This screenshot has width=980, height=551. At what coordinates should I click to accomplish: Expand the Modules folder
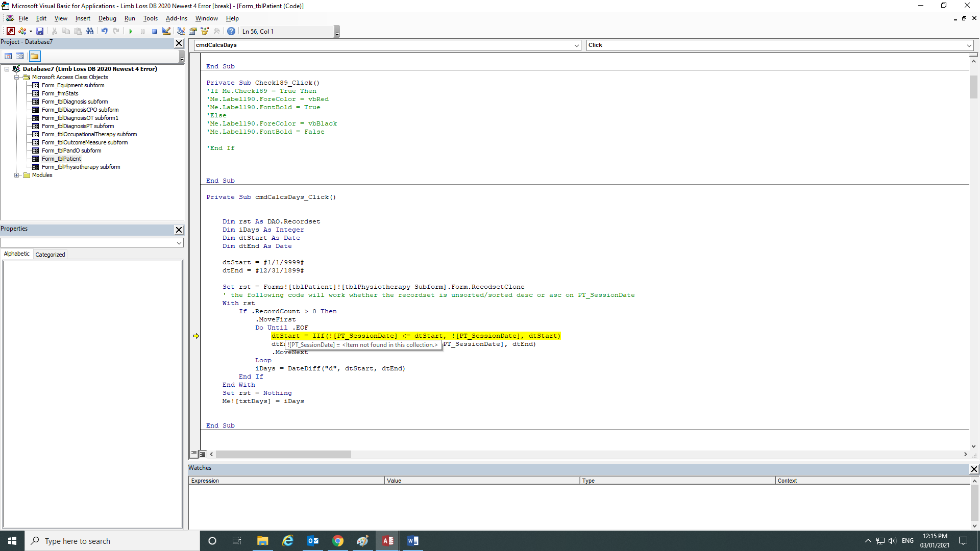[x=17, y=175]
